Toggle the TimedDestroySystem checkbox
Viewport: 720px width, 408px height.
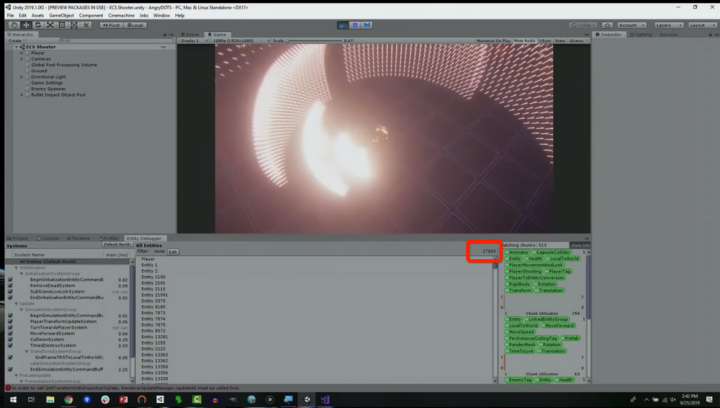10,345
